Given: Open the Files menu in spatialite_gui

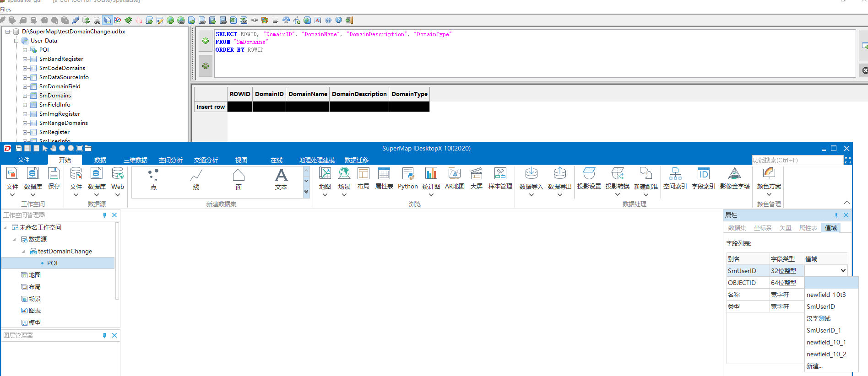Looking at the screenshot, I should click(5, 10).
